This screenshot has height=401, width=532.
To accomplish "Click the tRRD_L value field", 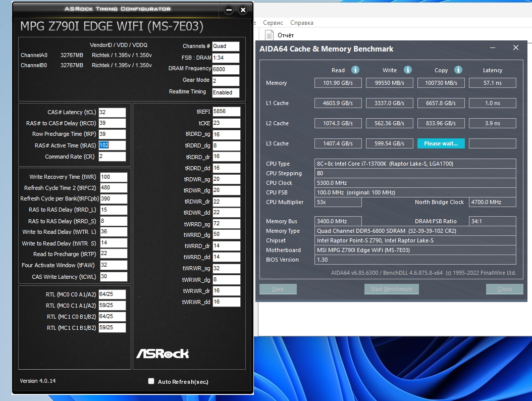I will [x=114, y=210].
